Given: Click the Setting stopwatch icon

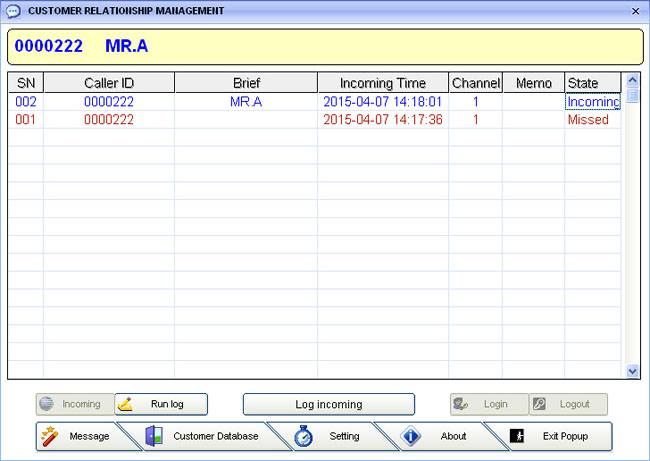Looking at the screenshot, I should click(304, 437).
